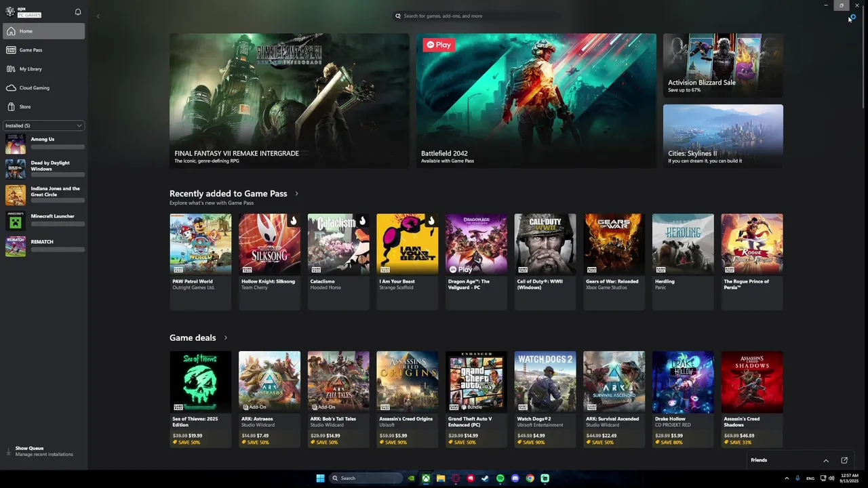Click the apx profile avatar
Viewport: 868px width, 488px height.
click(10, 12)
